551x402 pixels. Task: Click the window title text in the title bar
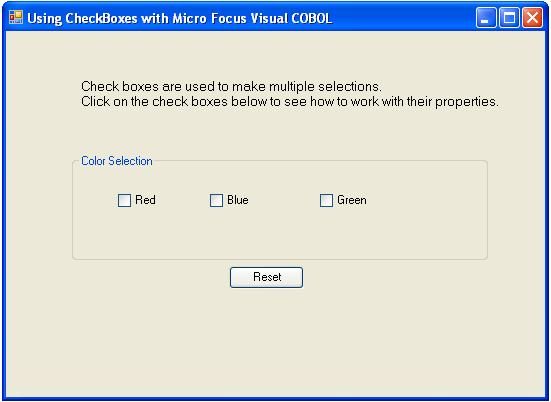(180, 18)
